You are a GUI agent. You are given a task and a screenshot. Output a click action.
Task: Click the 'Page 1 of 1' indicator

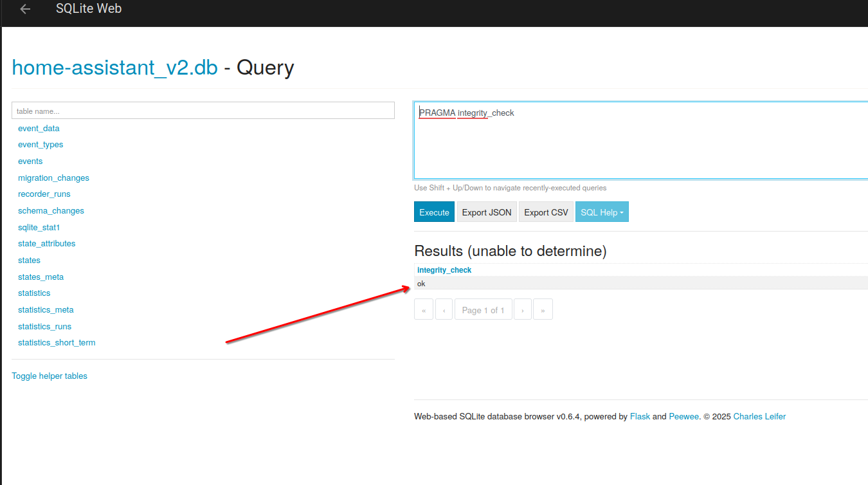click(484, 309)
